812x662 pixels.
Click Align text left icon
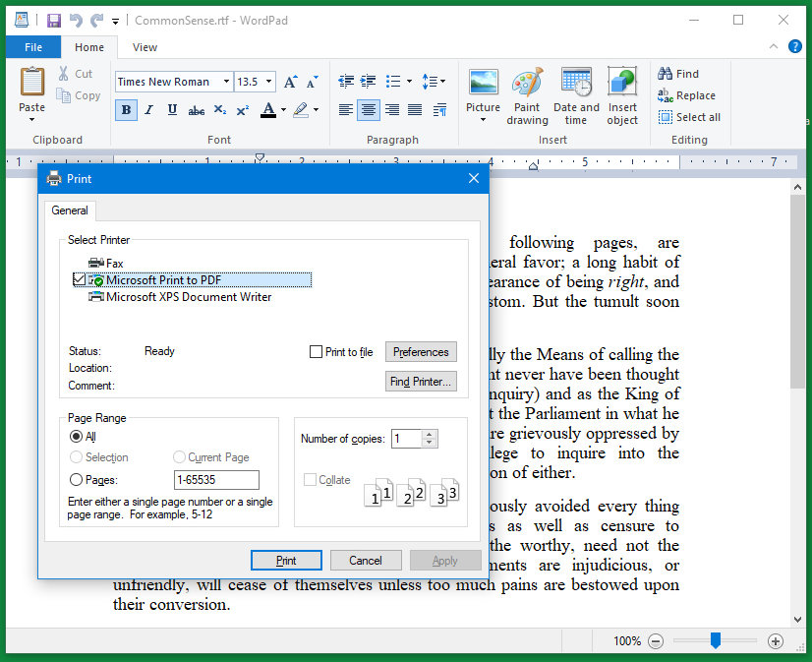click(x=346, y=110)
